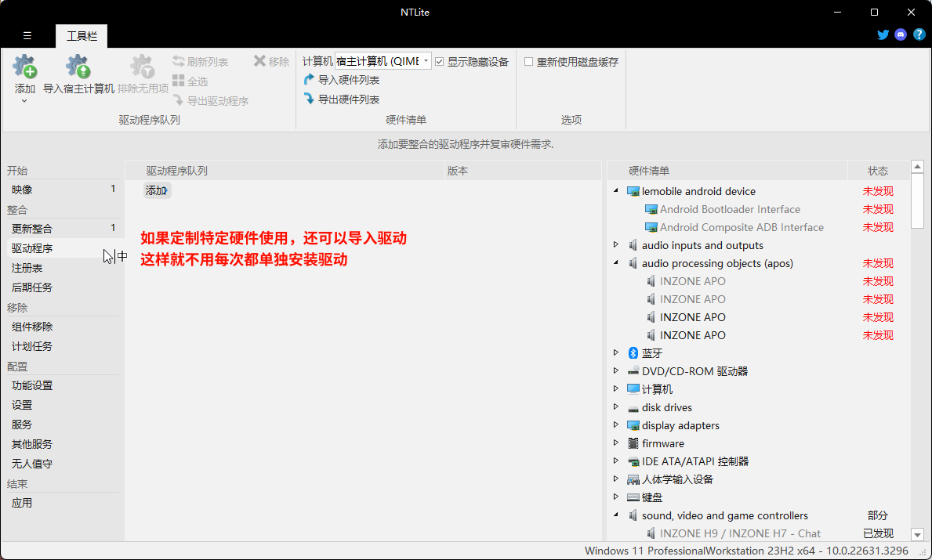The height and width of the screenshot is (560, 932).
Task: Enable the 重新使用磁盘缓存 checkbox
Action: 528,62
